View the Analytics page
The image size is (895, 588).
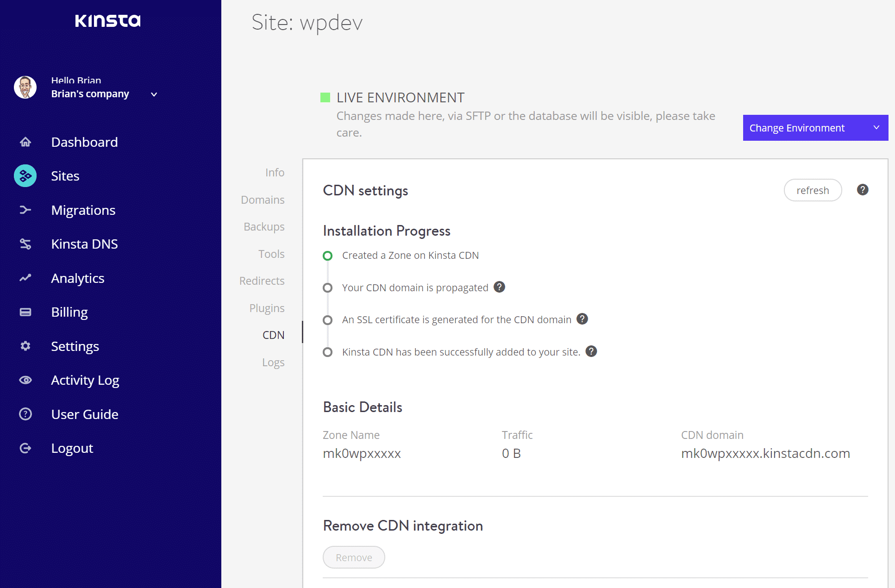coord(78,278)
